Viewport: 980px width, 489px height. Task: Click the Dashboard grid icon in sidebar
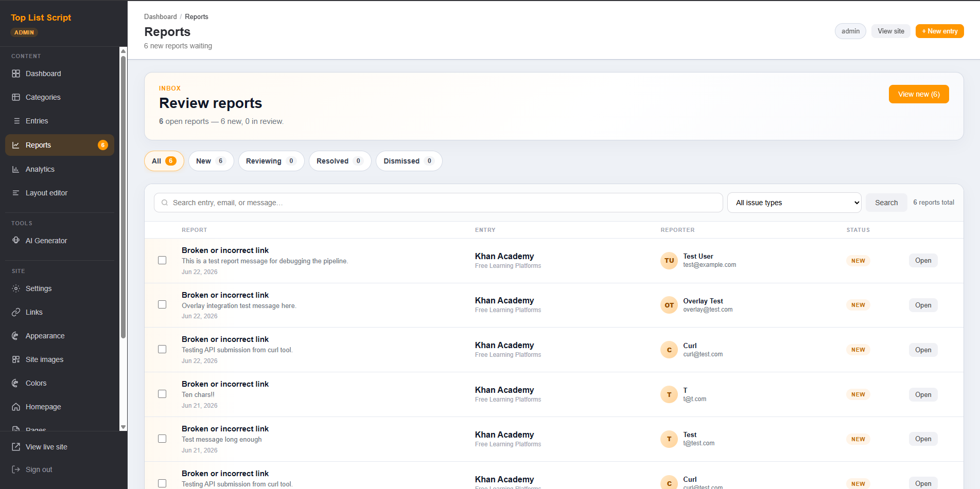(x=16, y=74)
